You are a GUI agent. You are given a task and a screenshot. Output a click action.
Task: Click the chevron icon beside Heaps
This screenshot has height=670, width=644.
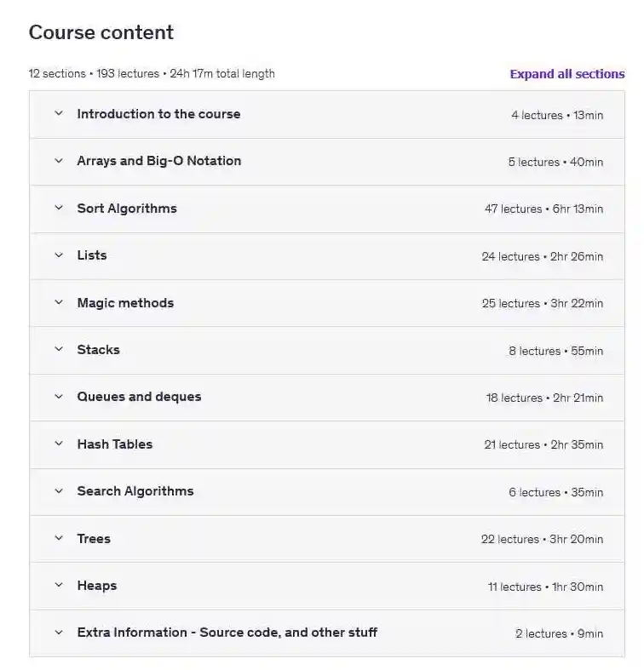[x=59, y=586]
